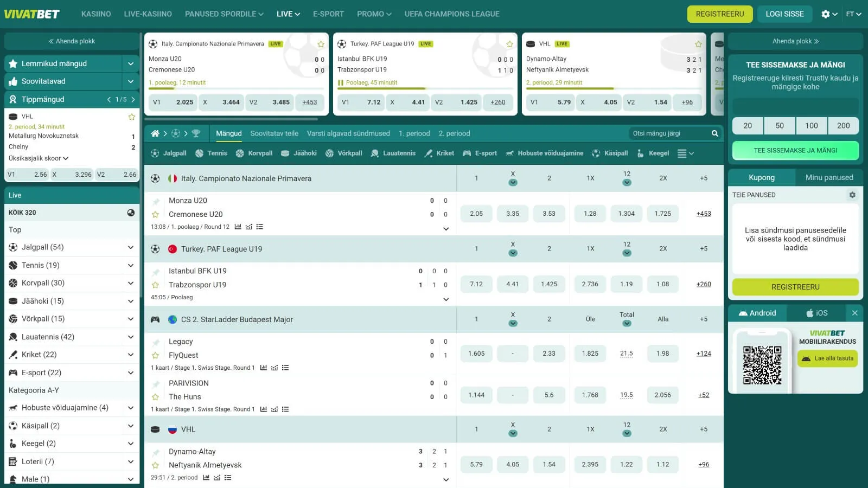Favorite the Cremonese U20 match with star
This screenshot has height=488, width=868.
tap(156, 214)
